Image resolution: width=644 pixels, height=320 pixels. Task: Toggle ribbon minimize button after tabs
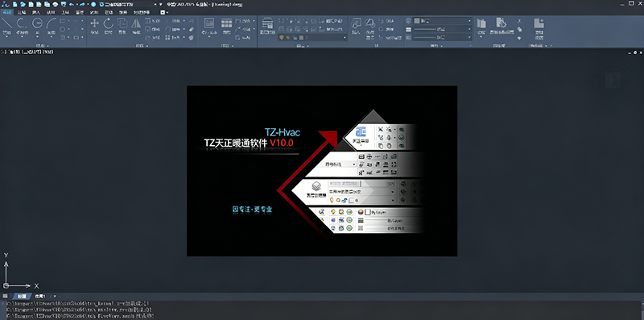coord(163,12)
